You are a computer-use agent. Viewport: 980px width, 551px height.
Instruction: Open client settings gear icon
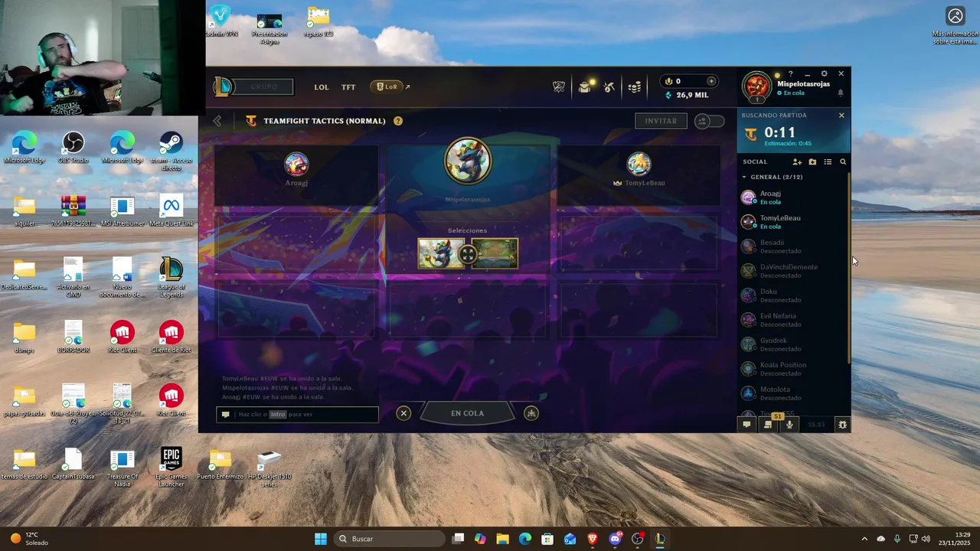(x=824, y=74)
